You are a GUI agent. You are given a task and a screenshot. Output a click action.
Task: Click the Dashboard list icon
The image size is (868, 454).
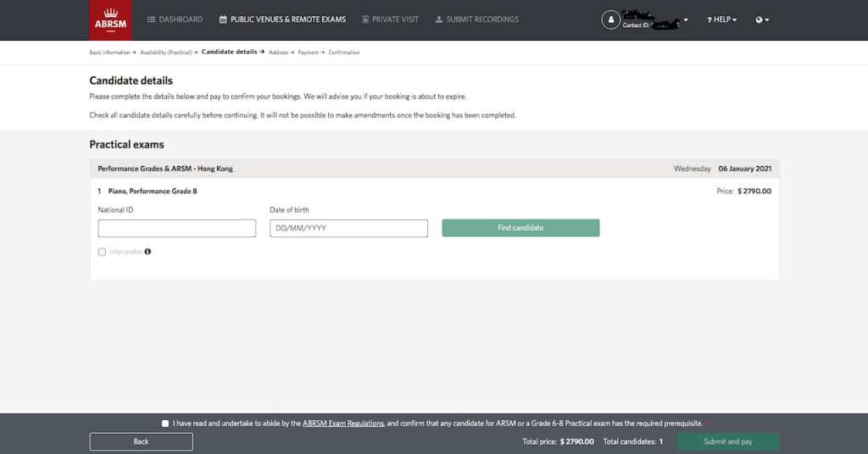(151, 19)
